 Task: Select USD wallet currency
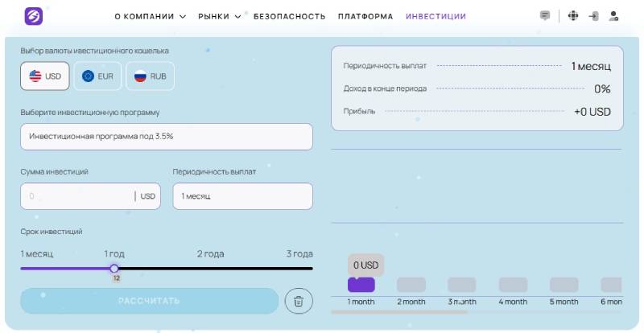click(45, 76)
